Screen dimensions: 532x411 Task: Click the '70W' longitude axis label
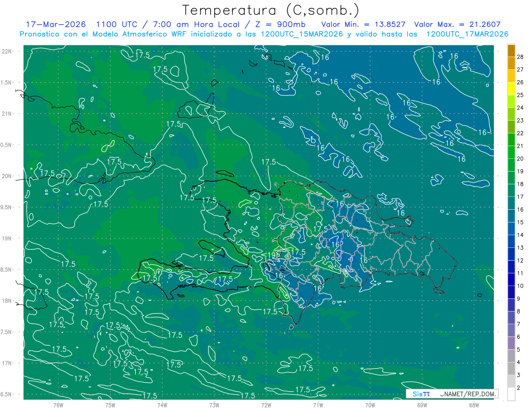pos(370,405)
